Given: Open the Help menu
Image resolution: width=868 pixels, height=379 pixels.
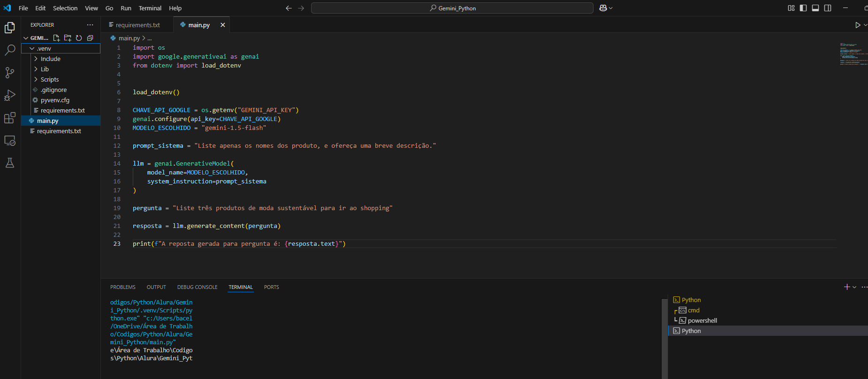Looking at the screenshot, I should (x=175, y=8).
